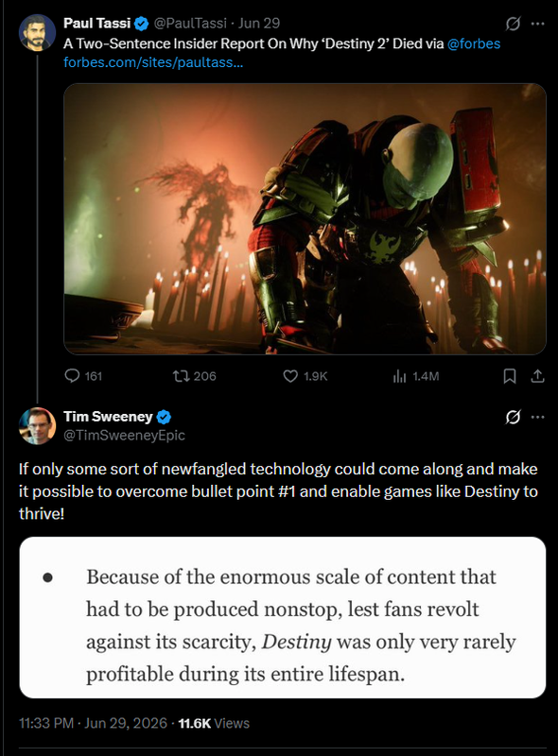
Task: Open more options on Paul Tassi's tweet
Action: pos(538,23)
